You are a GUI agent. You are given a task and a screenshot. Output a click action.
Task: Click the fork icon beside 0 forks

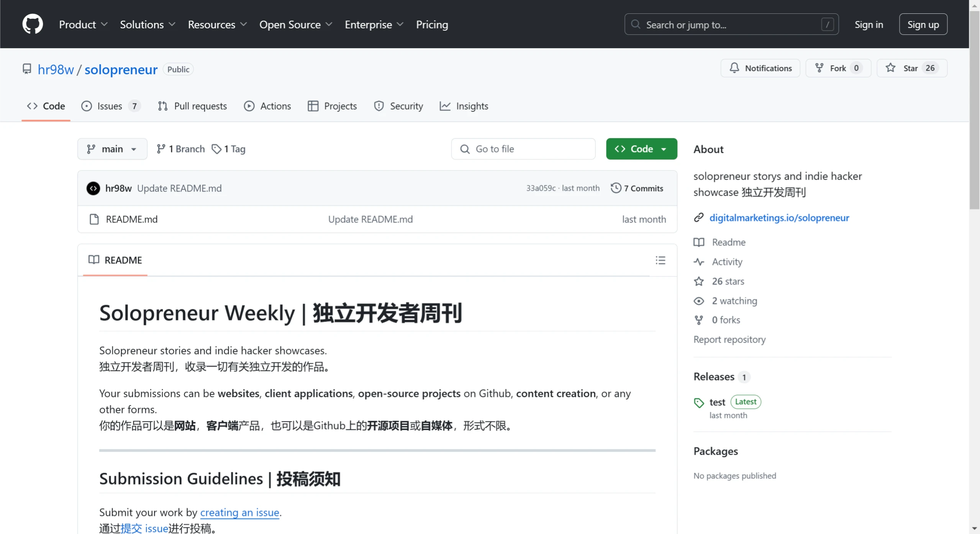[699, 320]
